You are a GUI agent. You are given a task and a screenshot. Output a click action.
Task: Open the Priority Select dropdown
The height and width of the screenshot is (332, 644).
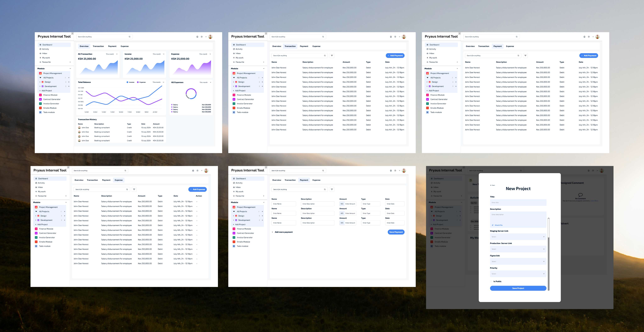(518, 274)
